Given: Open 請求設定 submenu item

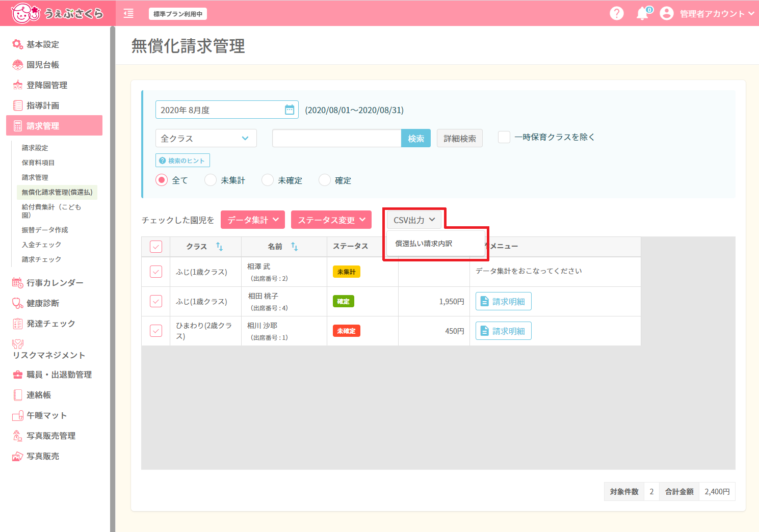Looking at the screenshot, I should 35,148.
